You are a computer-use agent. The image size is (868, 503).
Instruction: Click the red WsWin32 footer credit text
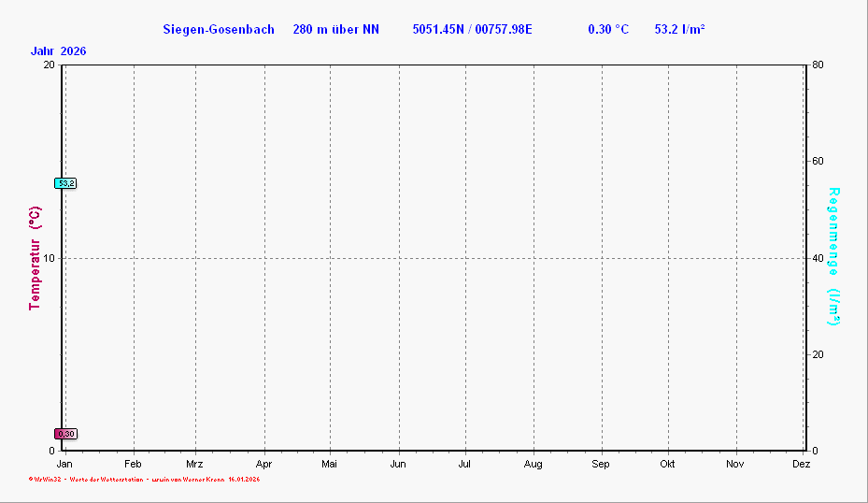[x=144, y=480]
